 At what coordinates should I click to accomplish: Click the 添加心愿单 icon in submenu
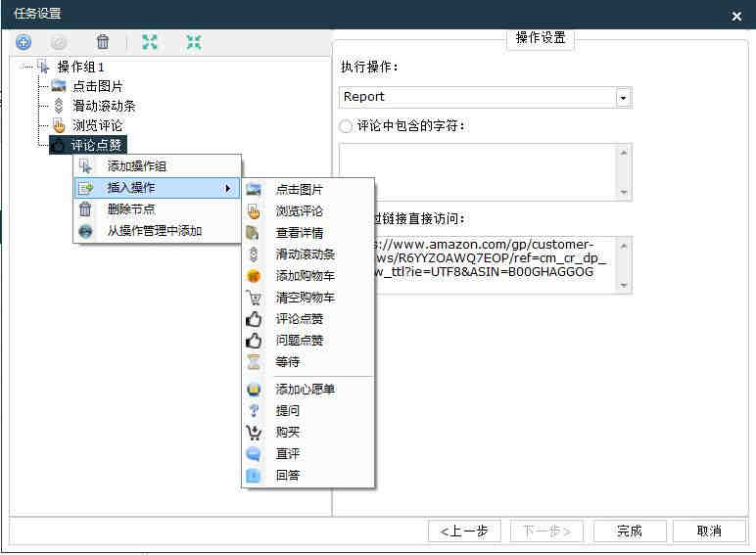[x=254, y=390]
